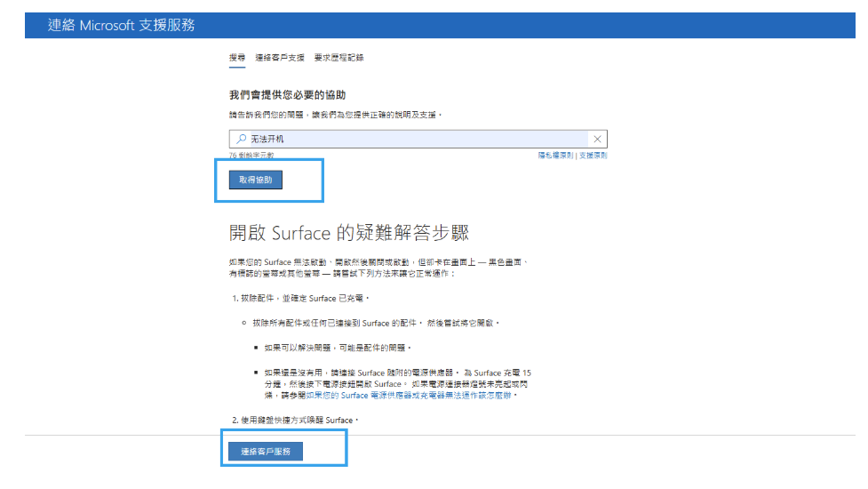Clear the search box with X icon
The height and width of the screenshot is (489, 868).
pos(597,139)
